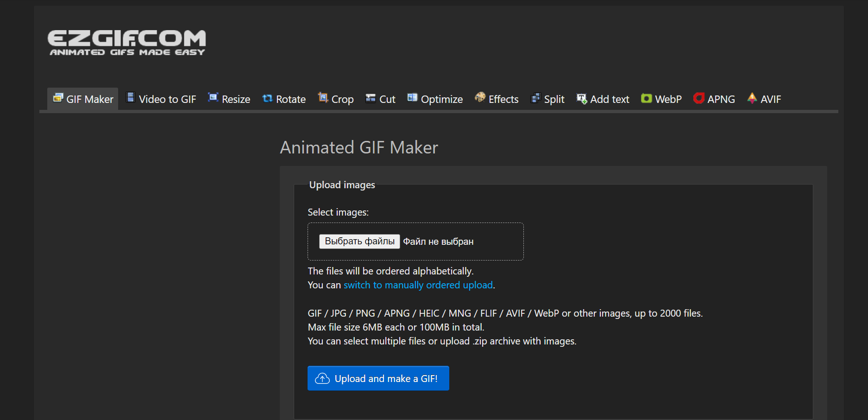Click the Video to GIF film icon
868x420 pixels.
pos(131,98)
